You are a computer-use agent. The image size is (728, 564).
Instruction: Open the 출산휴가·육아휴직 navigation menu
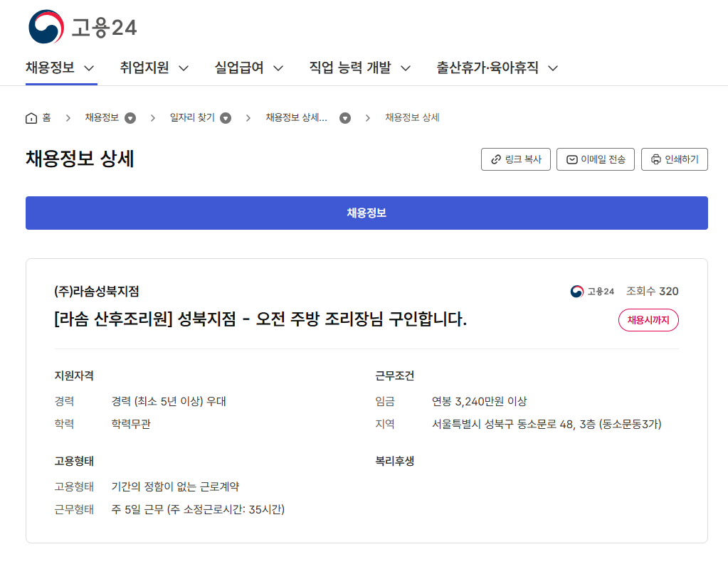coord(497,68)
